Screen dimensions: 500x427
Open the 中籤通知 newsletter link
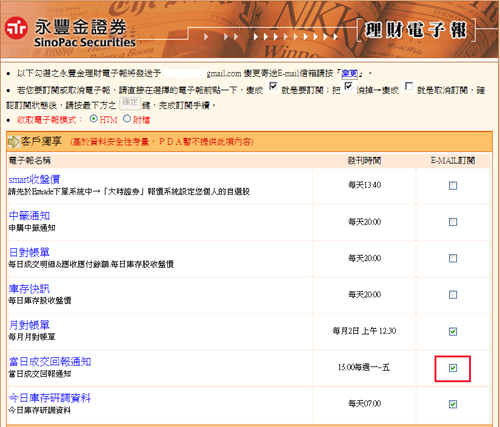click(29, 216)
